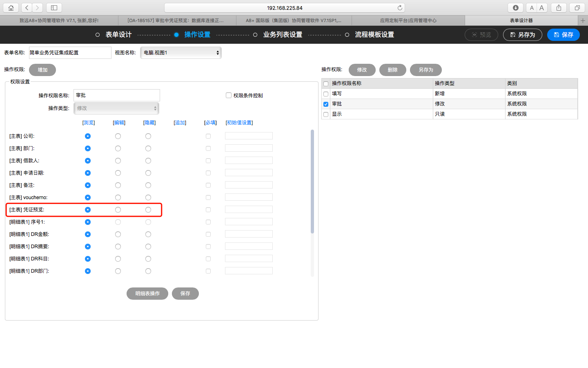Expand the 操作类型 dropdown
588x368 pixels.
[116, 108]
